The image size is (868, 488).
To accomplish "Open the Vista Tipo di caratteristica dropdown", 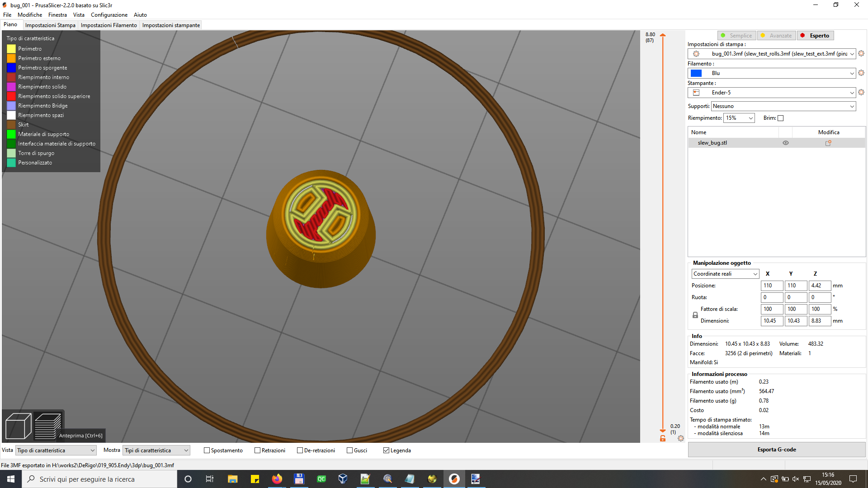I will (56, 450).
